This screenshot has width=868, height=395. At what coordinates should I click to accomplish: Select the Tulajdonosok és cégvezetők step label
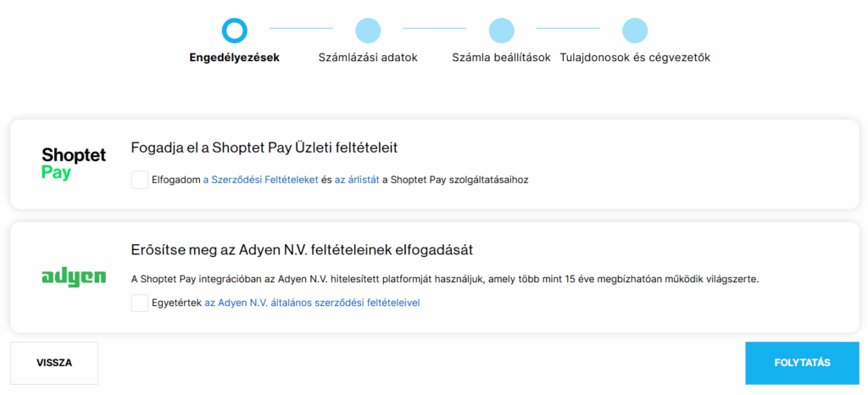click(635, 58)
